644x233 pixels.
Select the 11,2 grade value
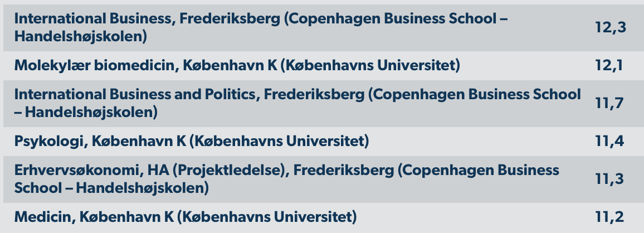(609, 216)
